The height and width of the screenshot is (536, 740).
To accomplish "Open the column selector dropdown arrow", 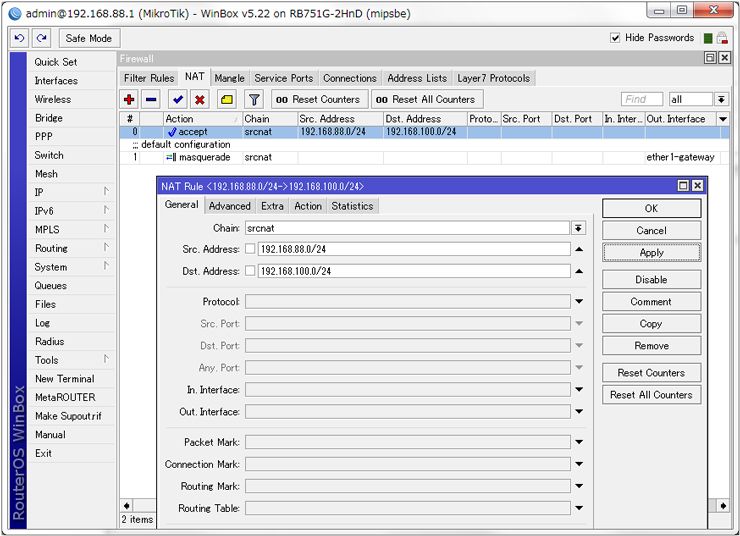I will coord(723,119).
